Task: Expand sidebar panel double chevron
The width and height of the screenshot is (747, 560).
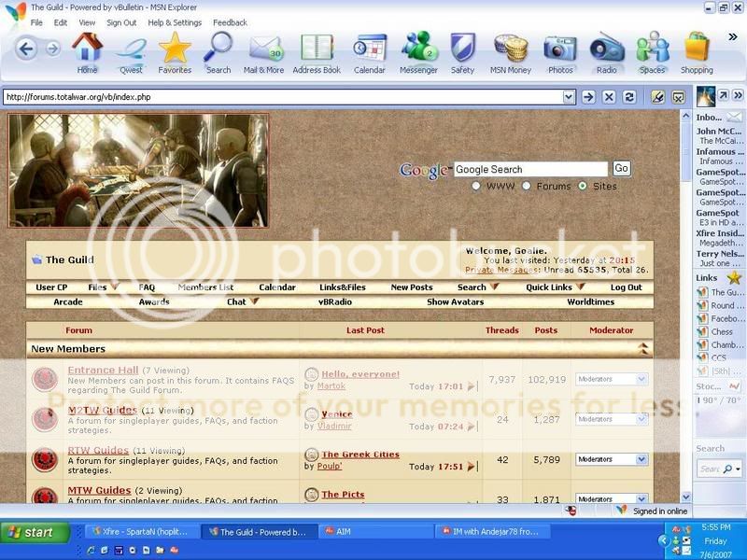Action: [738, 95]
